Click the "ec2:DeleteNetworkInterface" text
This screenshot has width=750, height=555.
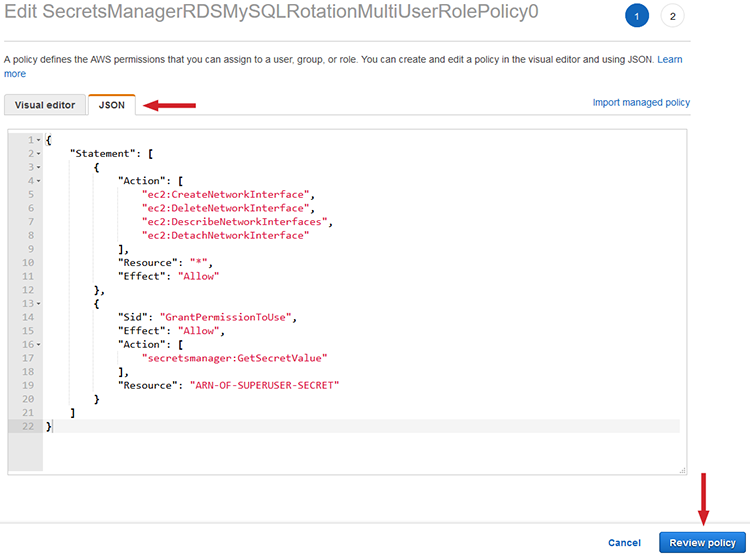[225, 208]
